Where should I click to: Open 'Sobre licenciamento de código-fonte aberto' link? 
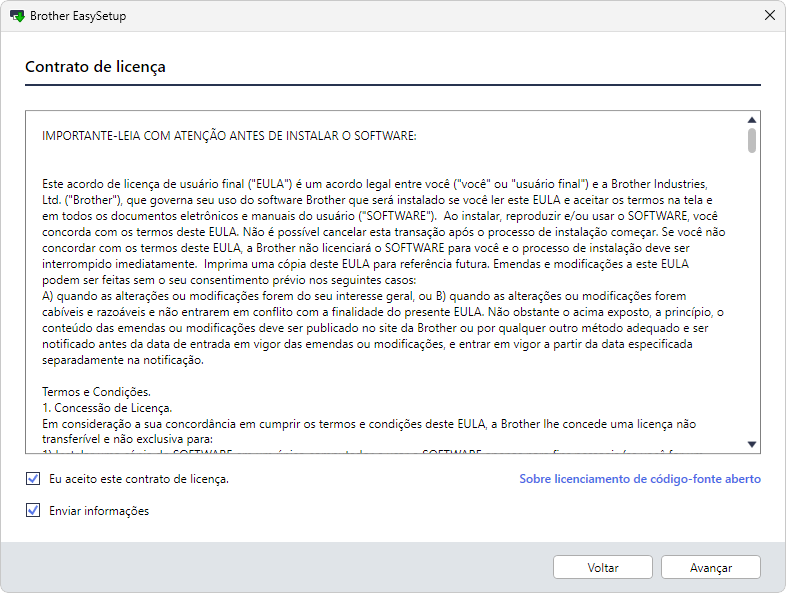click(640, 479)
